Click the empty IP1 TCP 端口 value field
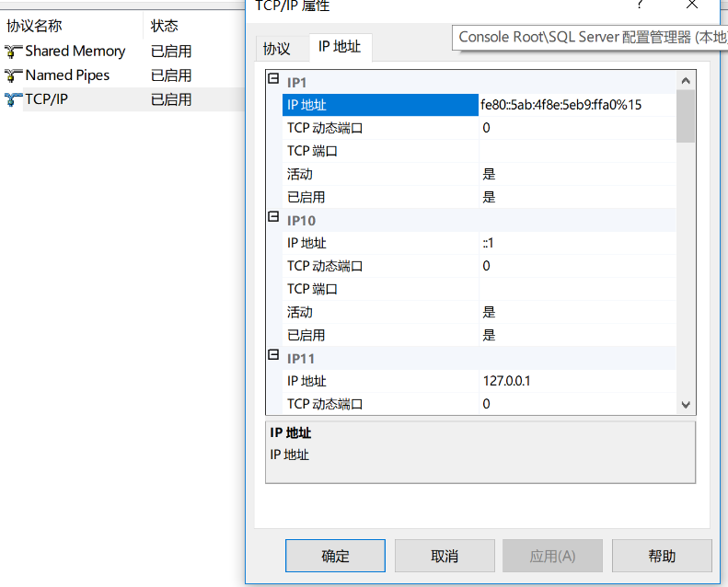This screenshot has height=587, width=728. [577, 151]
